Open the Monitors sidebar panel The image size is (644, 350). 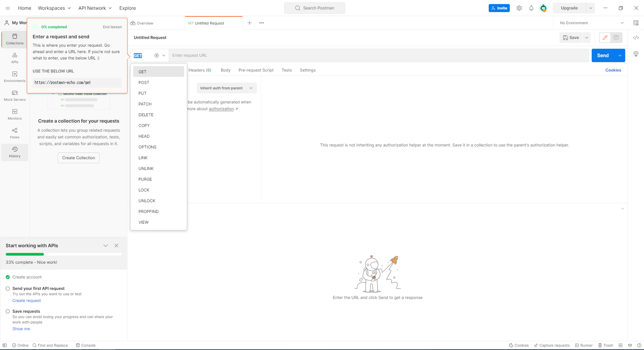[15, 115]
